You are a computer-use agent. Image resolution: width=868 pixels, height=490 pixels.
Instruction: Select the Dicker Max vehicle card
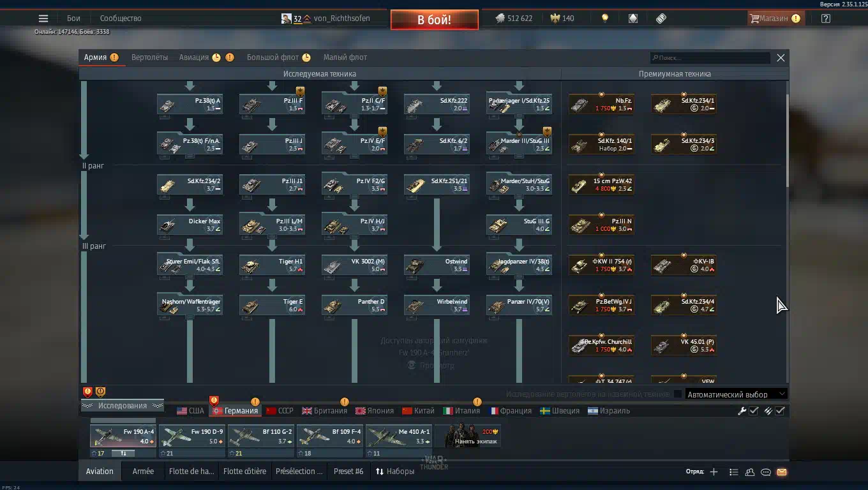pos(190,225)
